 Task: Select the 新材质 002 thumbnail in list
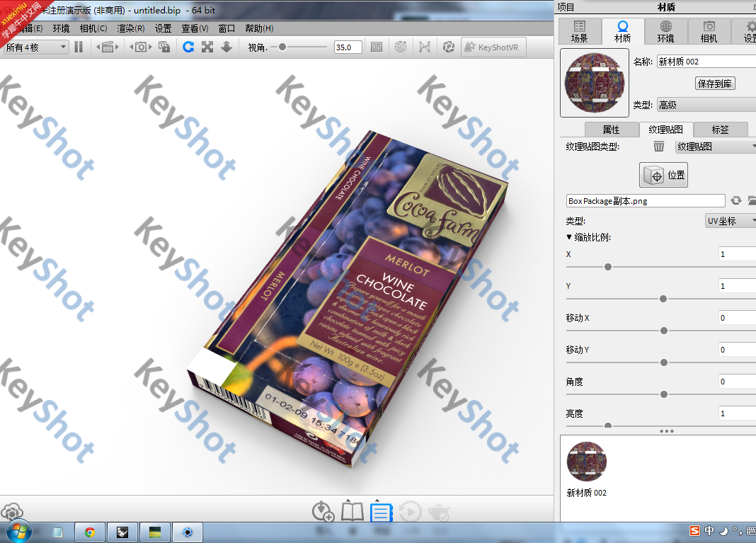click(x=587, y=462)
